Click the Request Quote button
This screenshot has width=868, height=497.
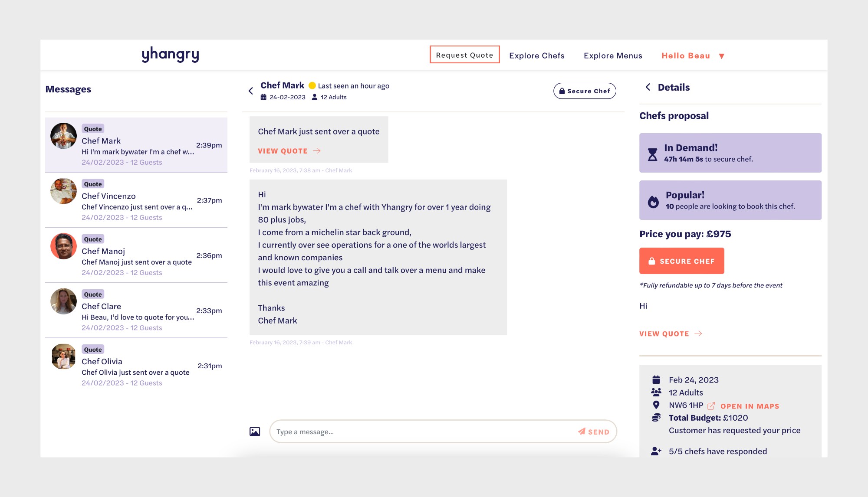[x=464, y=55]
